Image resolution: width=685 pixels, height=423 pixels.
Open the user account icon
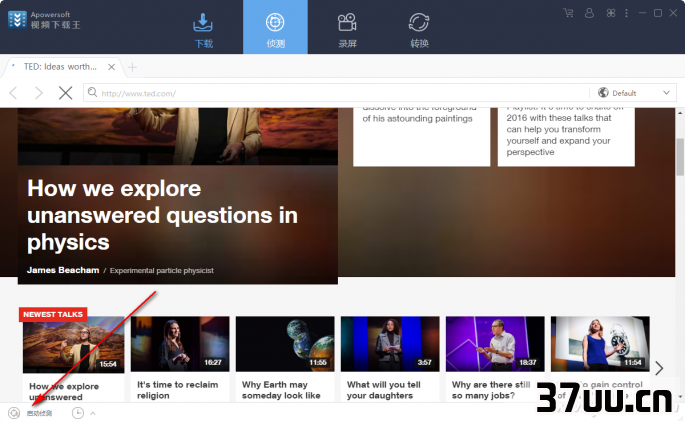[589, 13]
